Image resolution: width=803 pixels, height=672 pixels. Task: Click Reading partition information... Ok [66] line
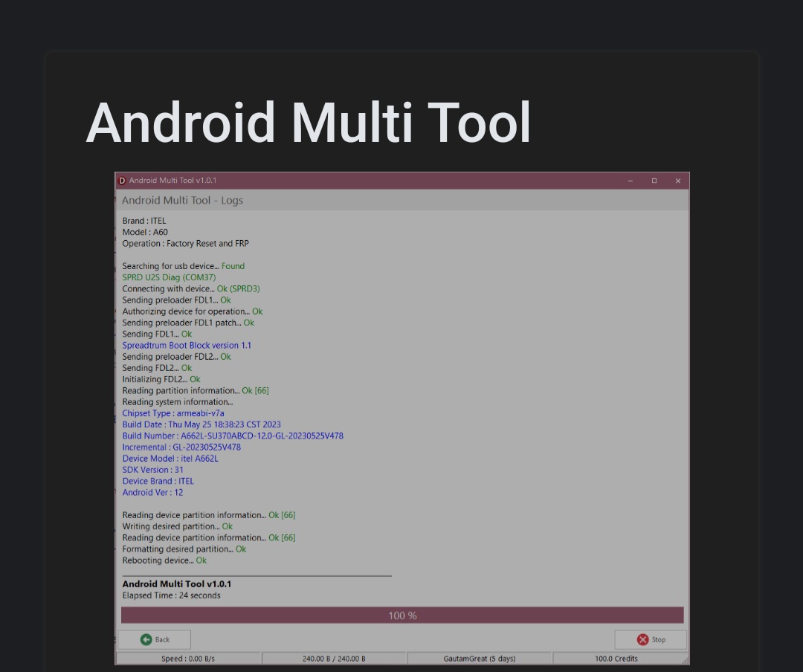coord(196,390)
